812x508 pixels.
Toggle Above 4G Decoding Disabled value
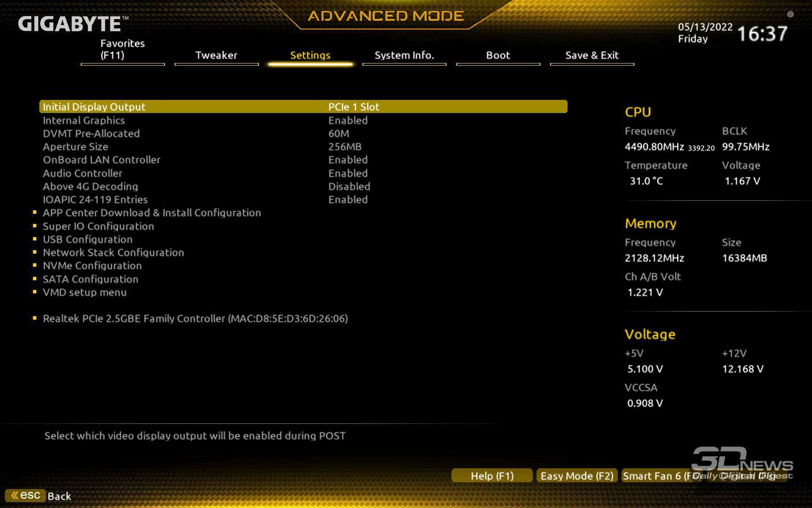(x=349, y=186)
